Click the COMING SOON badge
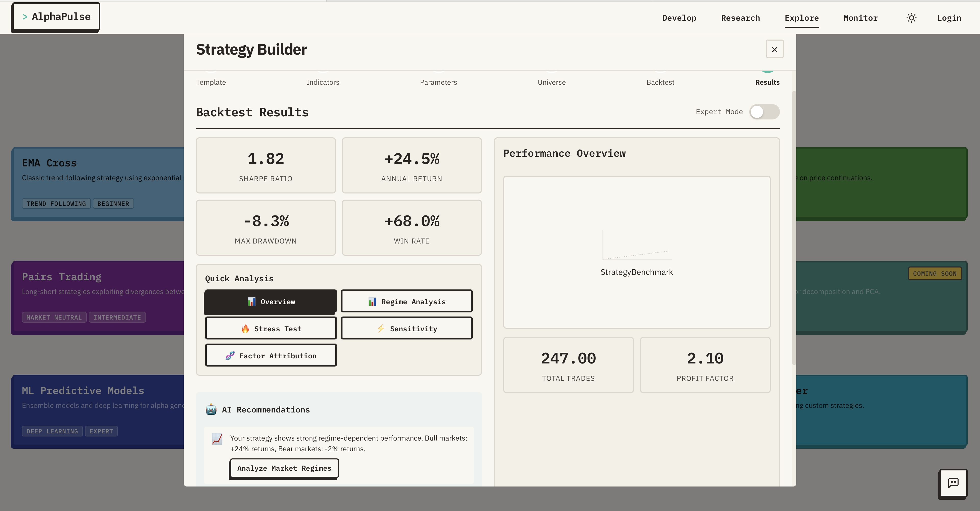 click(935, 274)
